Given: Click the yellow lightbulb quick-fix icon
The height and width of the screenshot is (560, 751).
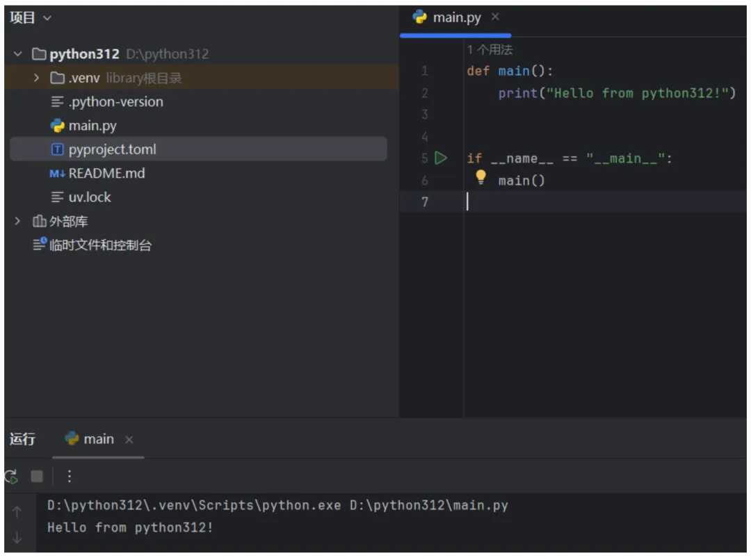Looking at the screenshot, I should pyautogui.click(x=481, y=178).
